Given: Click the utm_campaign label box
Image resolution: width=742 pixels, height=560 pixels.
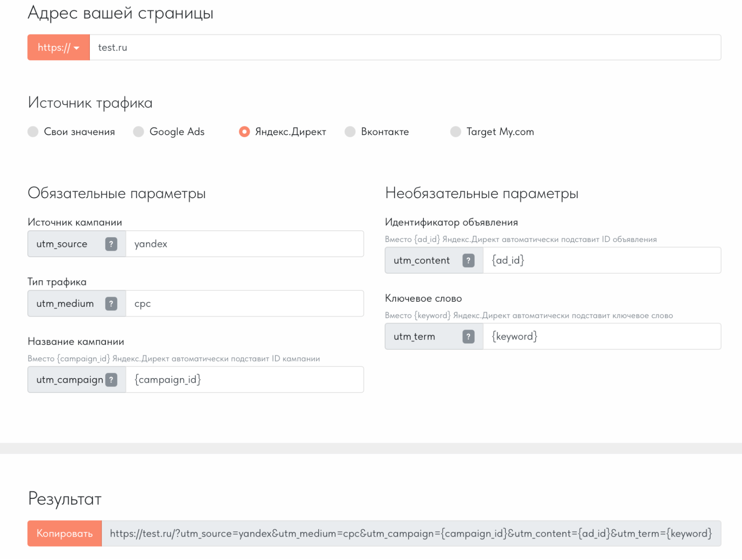Looking at the screenshot, I should pyautogui.click(x=69, y=380).
